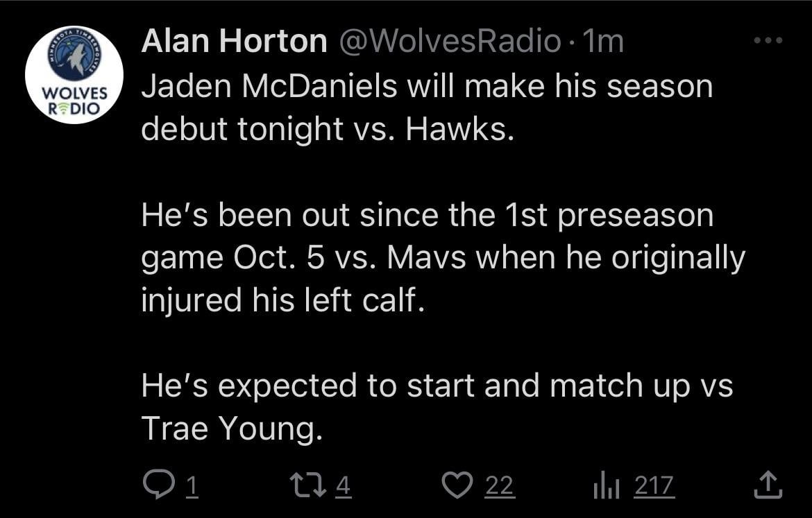Tap the share upload arrow icon

click(768, 485)
